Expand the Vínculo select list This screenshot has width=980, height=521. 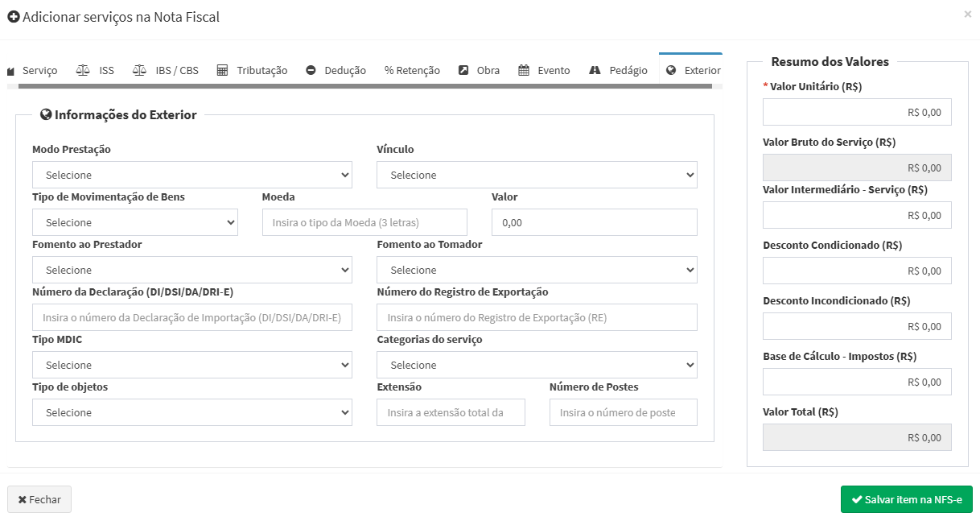click(x=537, y=175)
